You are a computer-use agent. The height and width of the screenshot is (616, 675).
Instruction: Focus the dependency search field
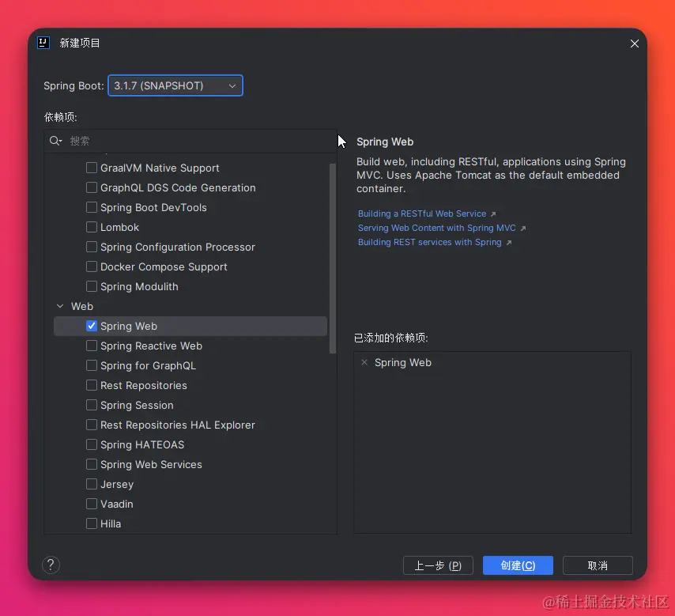(190, 141)
